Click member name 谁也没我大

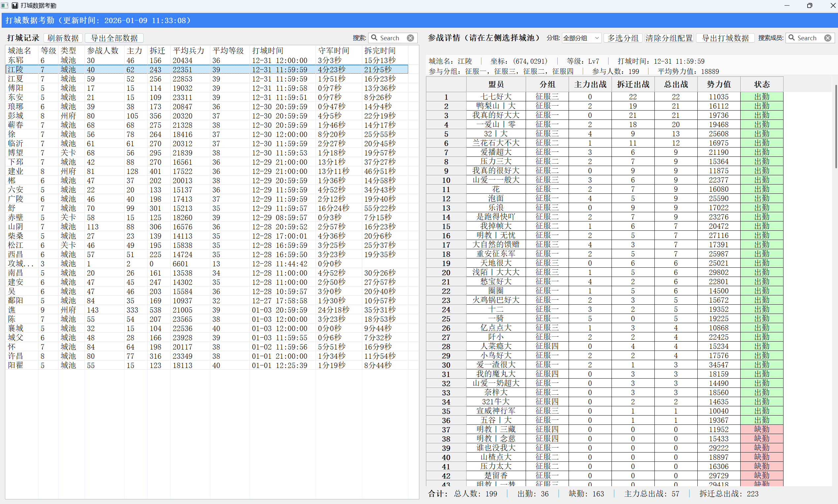pos(496,448)
